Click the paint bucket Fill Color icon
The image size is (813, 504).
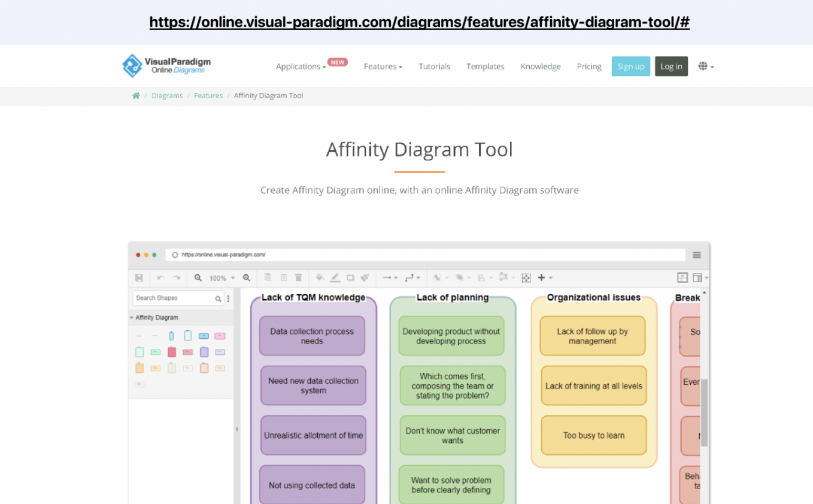tap(320, 278)
